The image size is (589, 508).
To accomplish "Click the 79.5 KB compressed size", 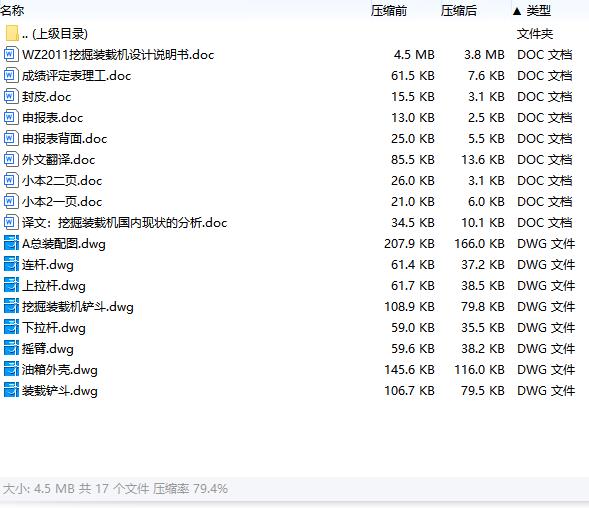I will (483, 391).
